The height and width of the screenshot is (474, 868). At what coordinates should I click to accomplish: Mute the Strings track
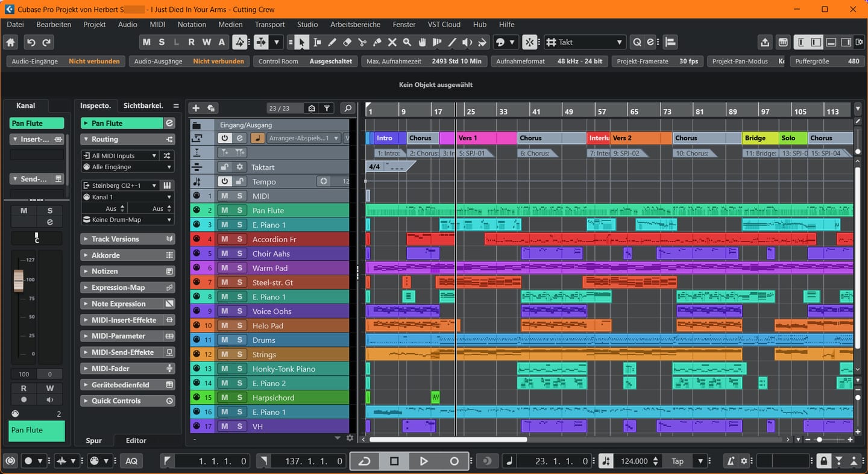pyautogui.click(x=224, y=354)
